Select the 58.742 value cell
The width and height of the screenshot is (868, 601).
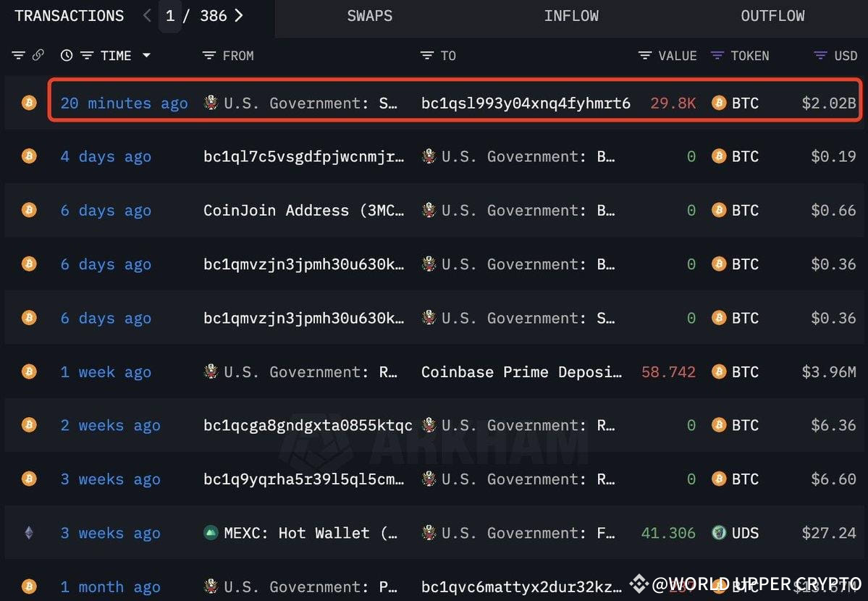[x=668, y=371]
